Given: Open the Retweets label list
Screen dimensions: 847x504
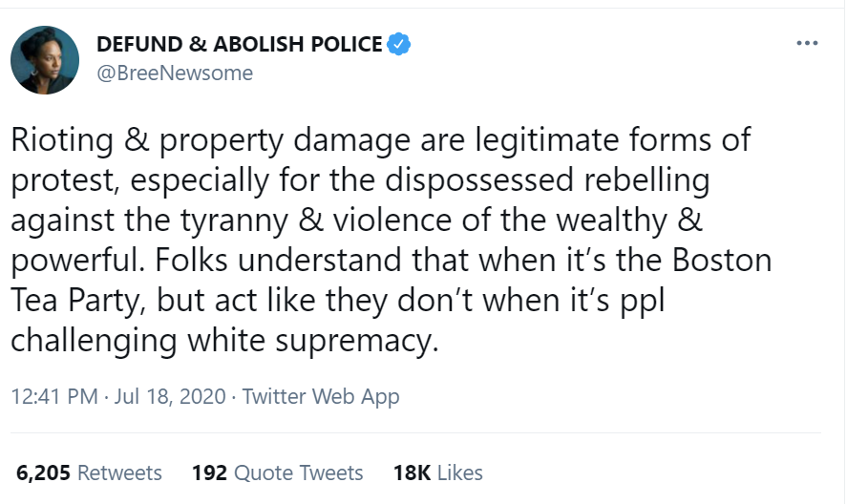Looking at the screenshot, I should 119,472.
